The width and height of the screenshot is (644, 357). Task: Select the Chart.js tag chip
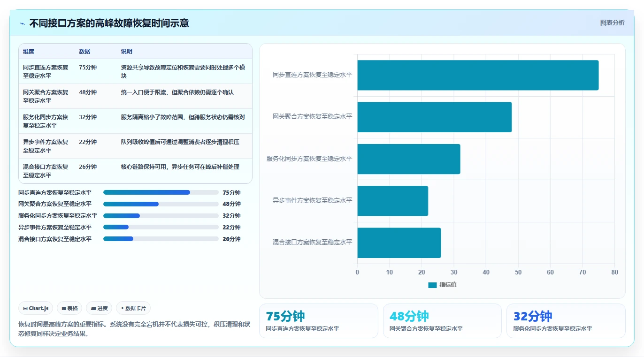click(36, 308)
